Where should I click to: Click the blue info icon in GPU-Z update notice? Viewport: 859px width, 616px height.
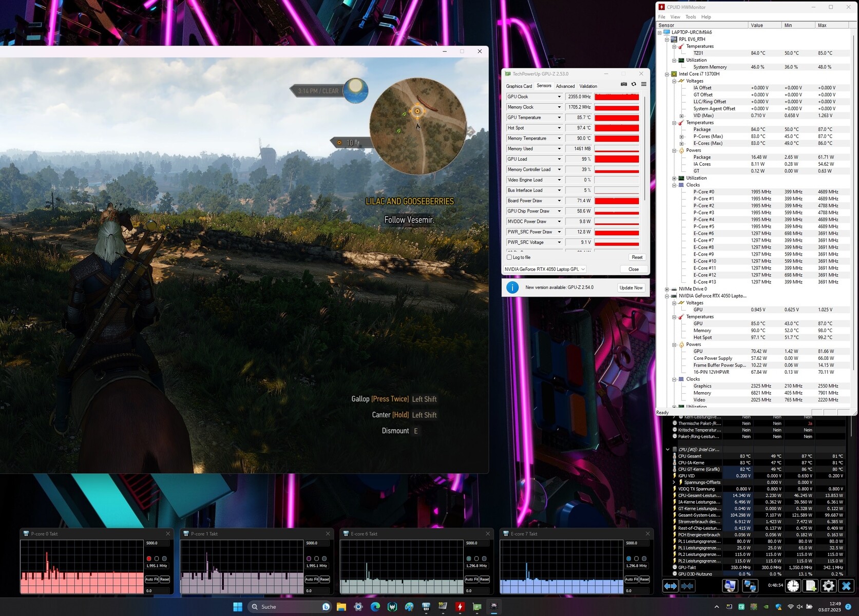pos(512,287)
